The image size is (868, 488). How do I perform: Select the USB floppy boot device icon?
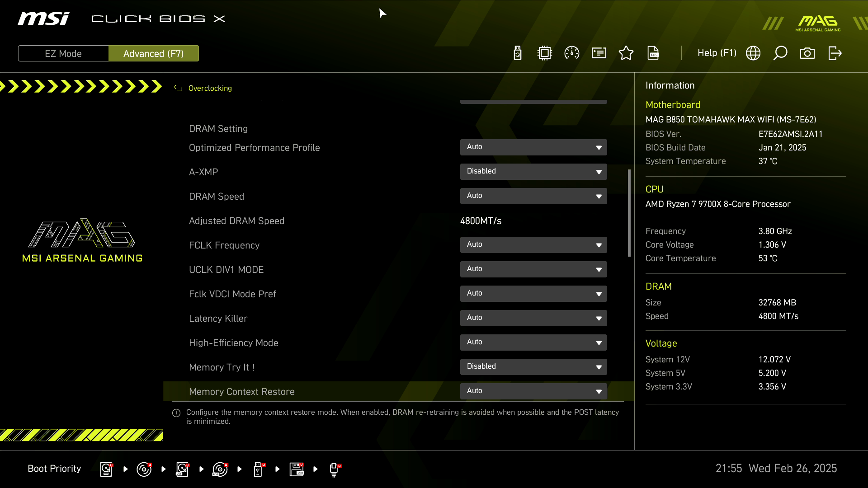pos(297,469)
